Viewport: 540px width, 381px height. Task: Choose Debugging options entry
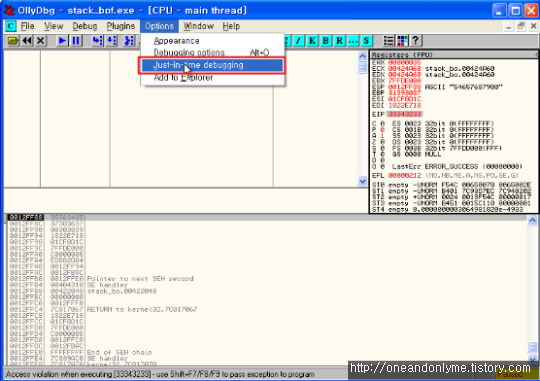[x=212, y=52]
